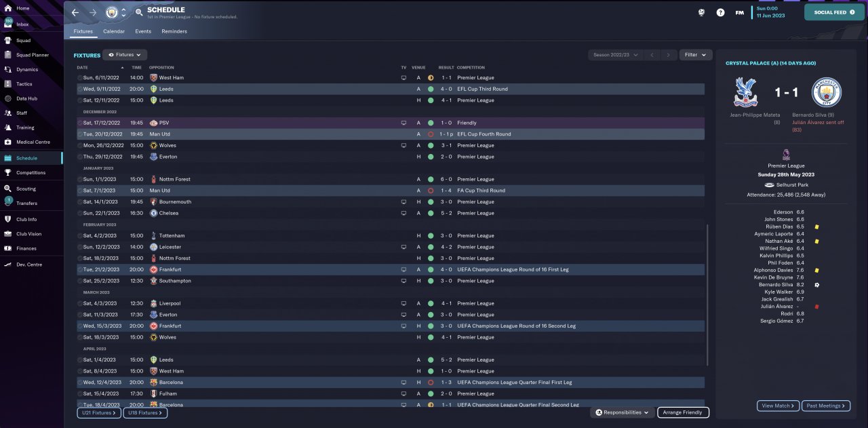Click the search magnifier icon
Viewport: 868px width, 428px height.
139,12
